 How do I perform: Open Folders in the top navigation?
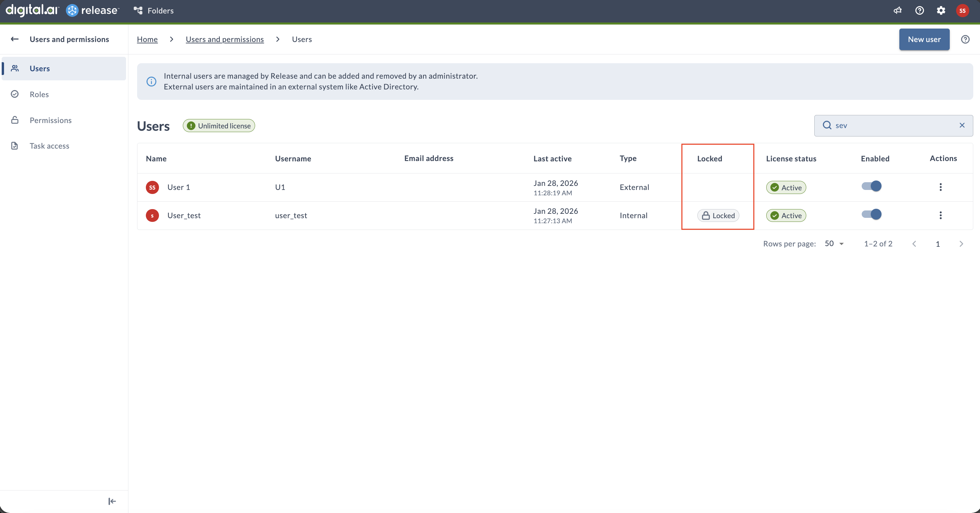[x=154, y=10]
